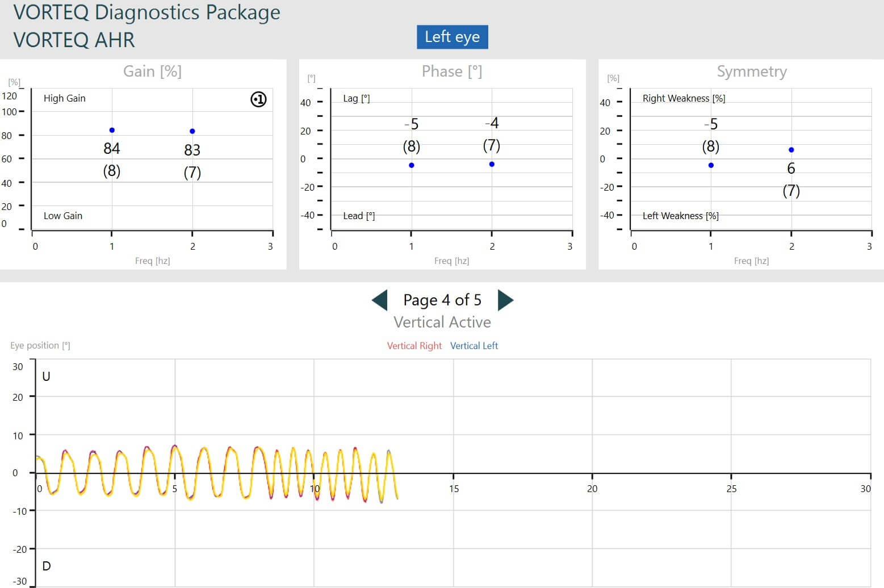Click the circled 1 icon in Gain chart
The height and width of the screenshot is (588, 884).
tap(258, 99)
